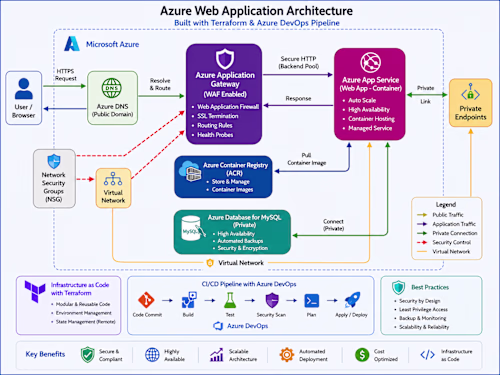This screenshot has height=375, width=500.
Task: Click 'Environment Management' bullet
Action: click(x=84, y=313)
